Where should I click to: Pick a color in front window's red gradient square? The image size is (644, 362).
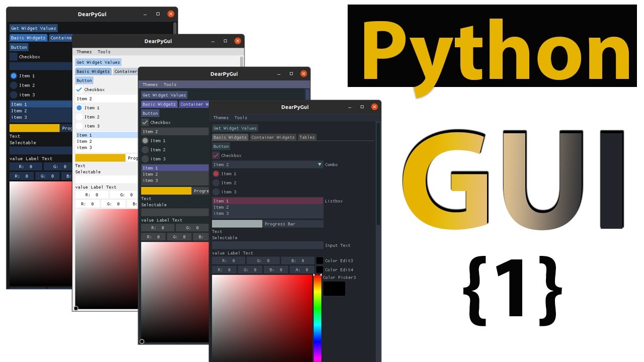[x=262, y=318]
